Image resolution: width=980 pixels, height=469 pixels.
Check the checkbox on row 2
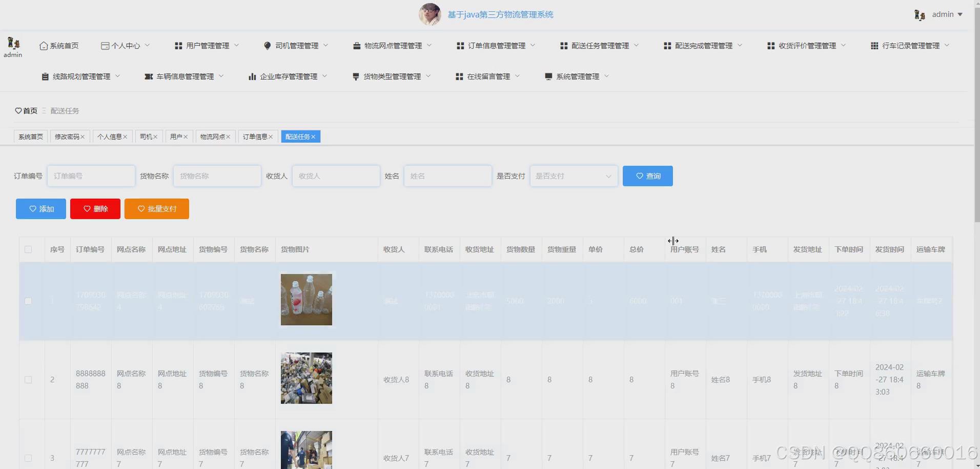[29, 379]
